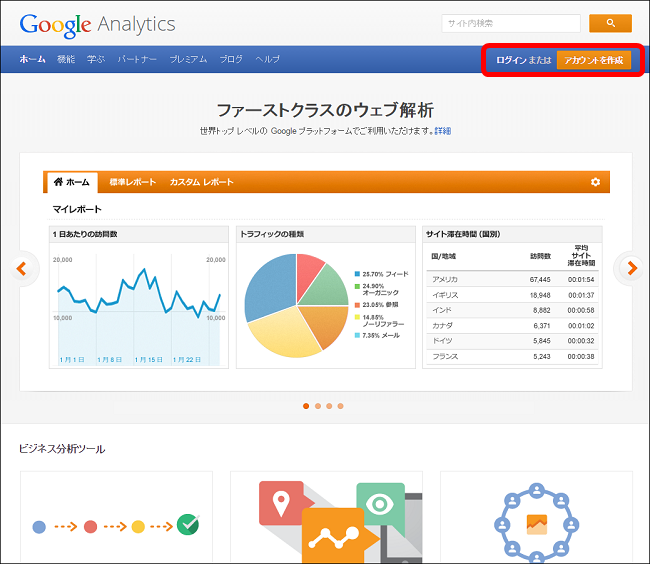Open the gear settings icon in the orange bar
Image resolution: width=650 pixels, height=564 pixels.
click(595, 182)
